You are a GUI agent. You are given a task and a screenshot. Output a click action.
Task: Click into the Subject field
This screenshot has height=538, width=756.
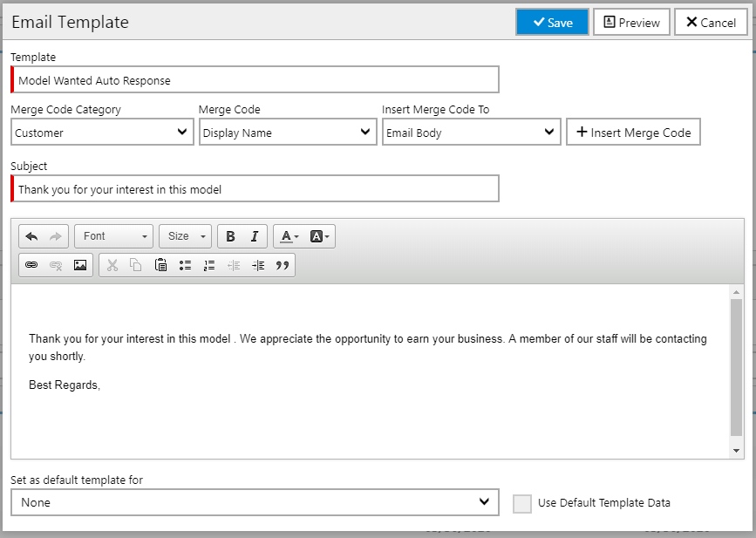255,188
